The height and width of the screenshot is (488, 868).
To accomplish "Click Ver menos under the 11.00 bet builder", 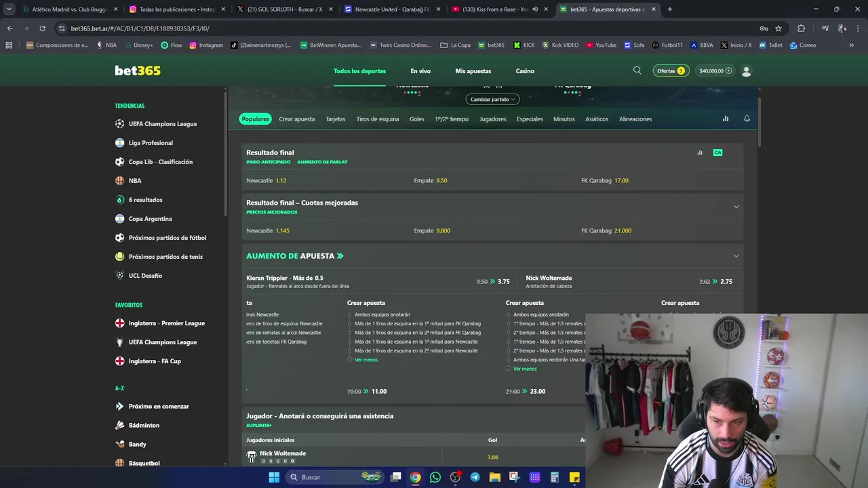I will [366, 360].
